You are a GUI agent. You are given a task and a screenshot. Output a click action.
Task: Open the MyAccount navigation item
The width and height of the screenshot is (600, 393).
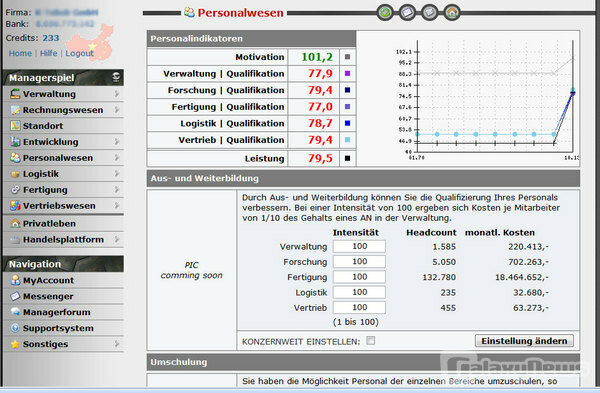point(64,280)
